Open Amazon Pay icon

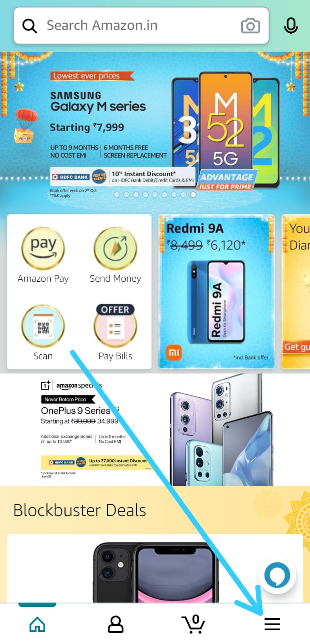tap(43, 248)
